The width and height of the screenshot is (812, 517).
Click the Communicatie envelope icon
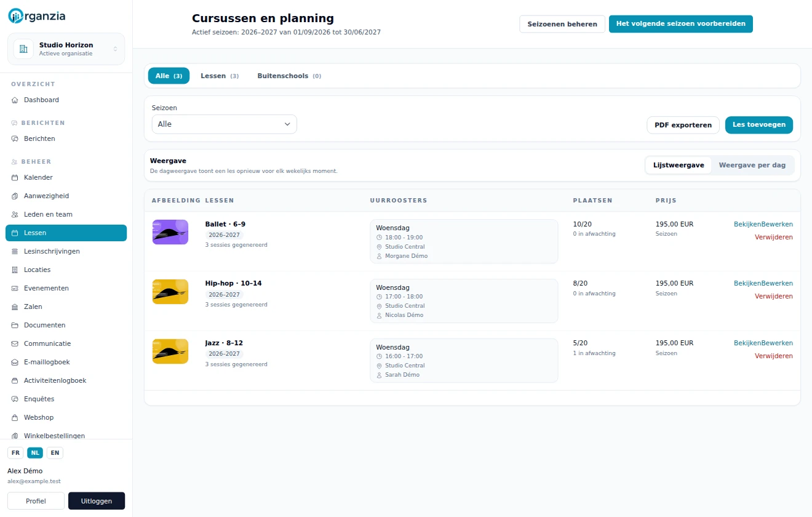click(x=15, y=344)
